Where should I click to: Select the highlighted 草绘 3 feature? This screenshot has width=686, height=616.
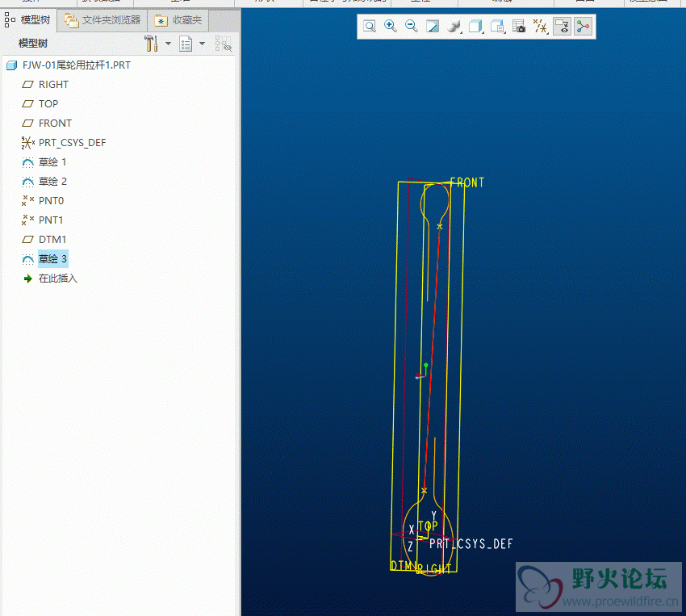click(44, 259)
